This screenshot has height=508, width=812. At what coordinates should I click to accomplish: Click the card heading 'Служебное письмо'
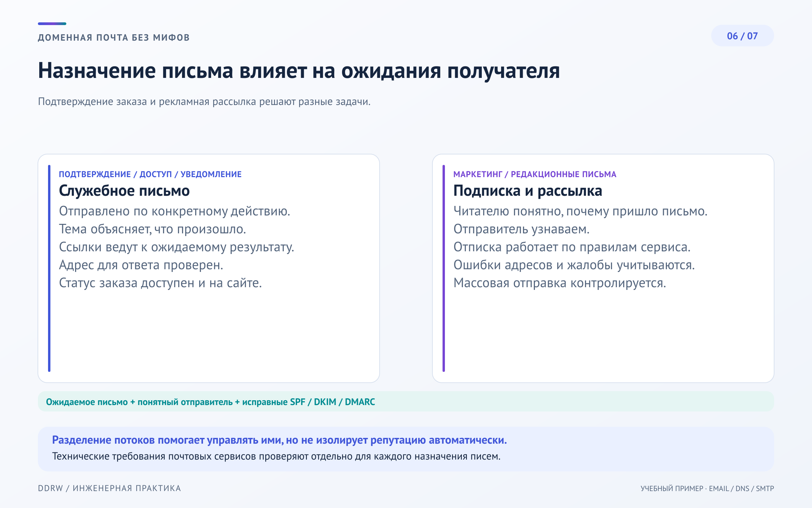124,191
